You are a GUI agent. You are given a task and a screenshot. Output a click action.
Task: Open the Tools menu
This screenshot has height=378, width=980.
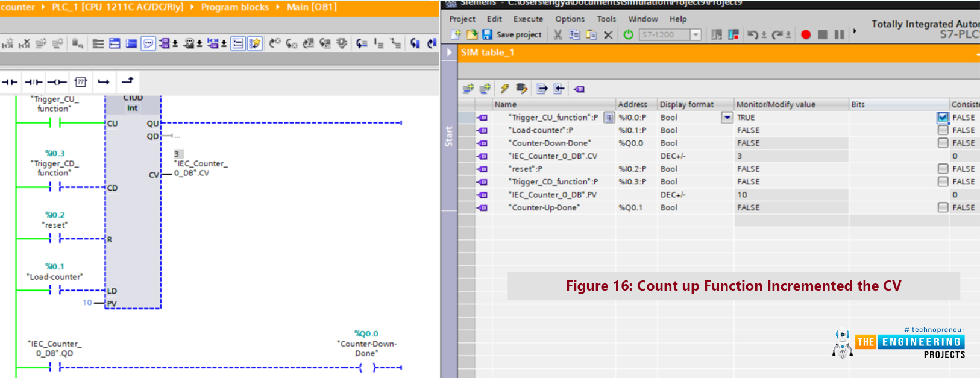[x=606, y=19]
